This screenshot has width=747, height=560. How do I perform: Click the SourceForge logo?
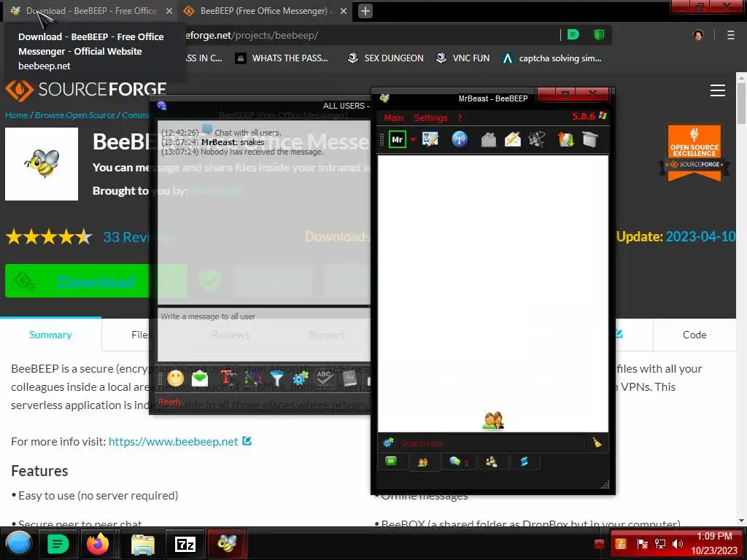[x=86, y=90]
